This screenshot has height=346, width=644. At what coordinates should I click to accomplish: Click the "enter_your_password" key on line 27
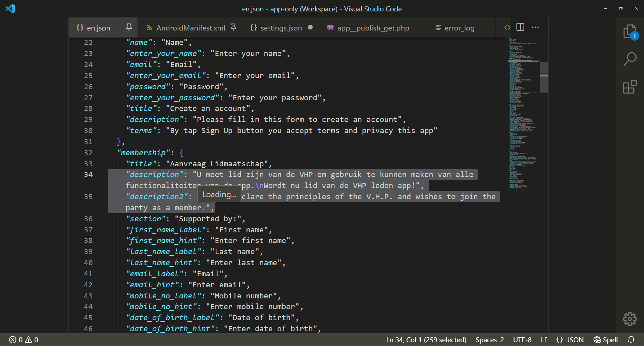[172, 98]
